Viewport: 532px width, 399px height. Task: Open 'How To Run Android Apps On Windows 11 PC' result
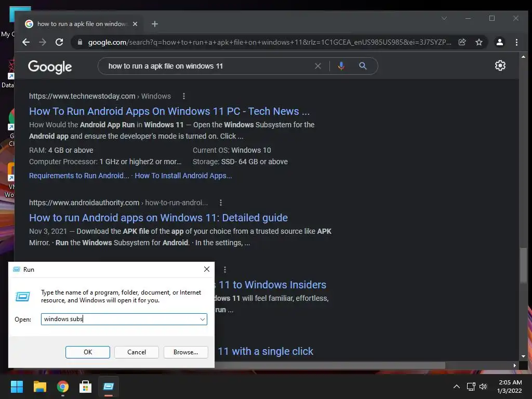coord(169,111)
